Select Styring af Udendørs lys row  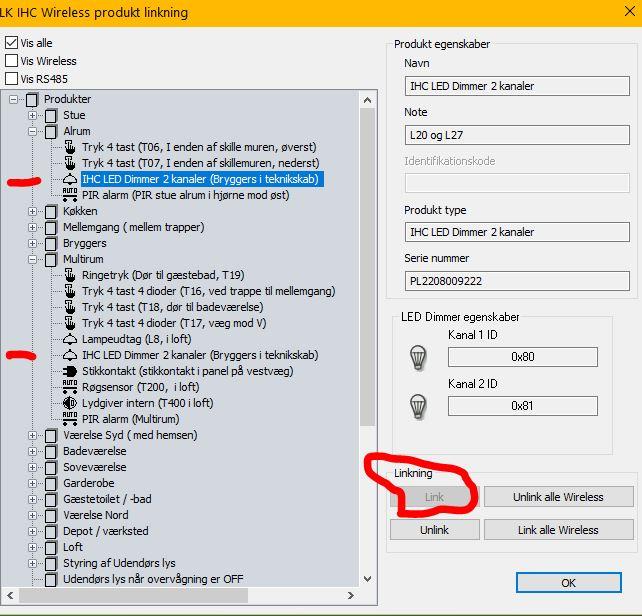[119, 563]
